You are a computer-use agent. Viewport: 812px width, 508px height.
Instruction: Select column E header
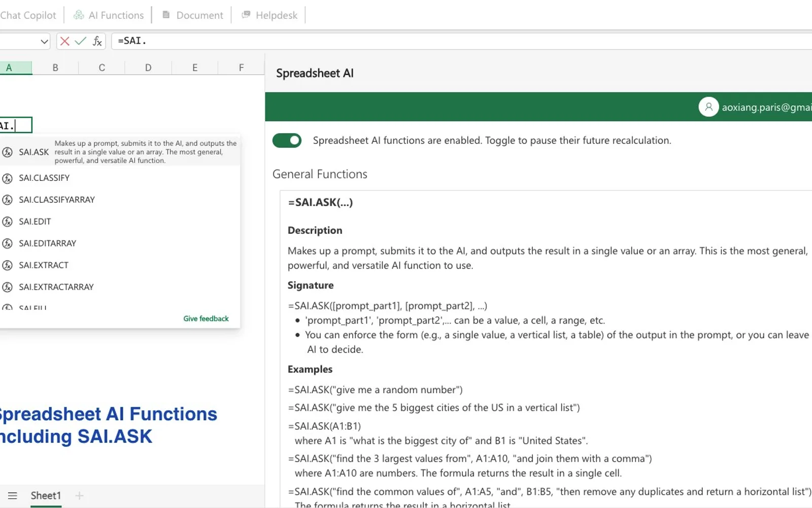(195, 68)
